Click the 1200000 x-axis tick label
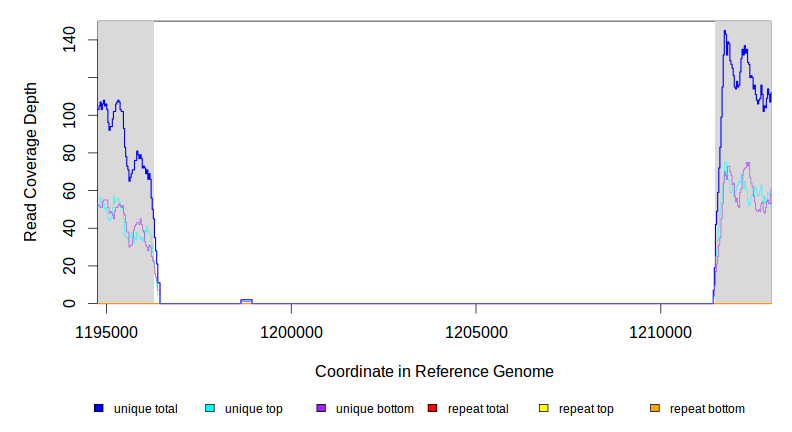This screenshot has width=792, height=432. (x=291, y=329)
